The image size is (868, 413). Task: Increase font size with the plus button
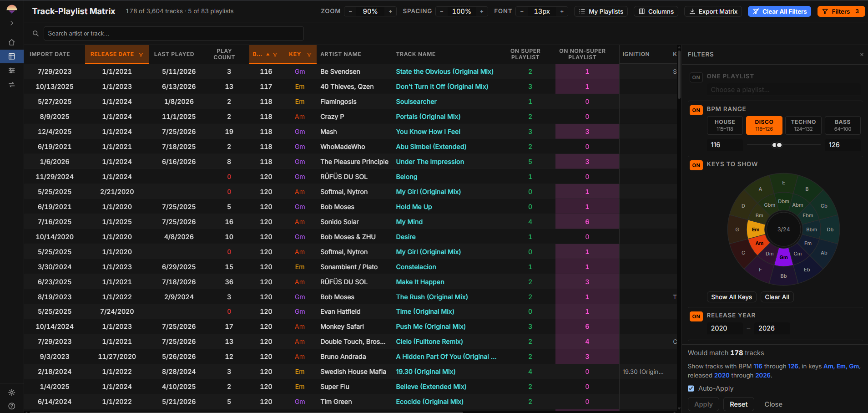(562, 11)
